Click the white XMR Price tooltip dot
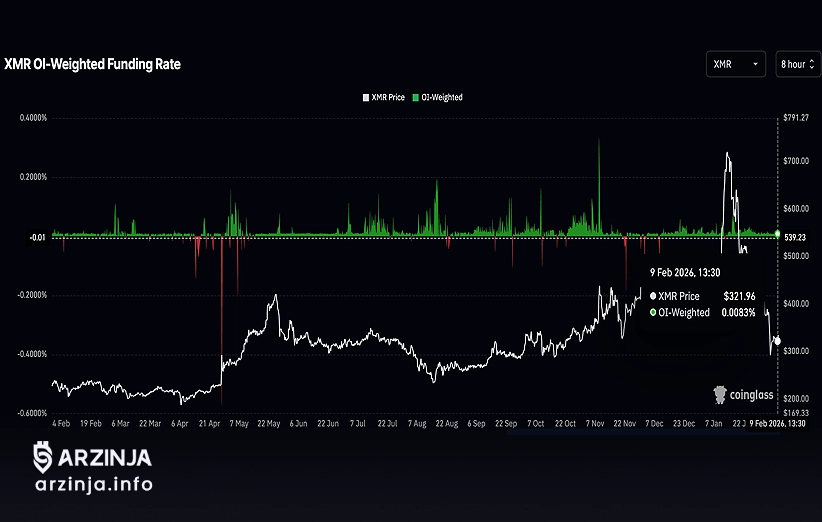The height and width of the screenshot is (522, 822). tap(653, 297)
